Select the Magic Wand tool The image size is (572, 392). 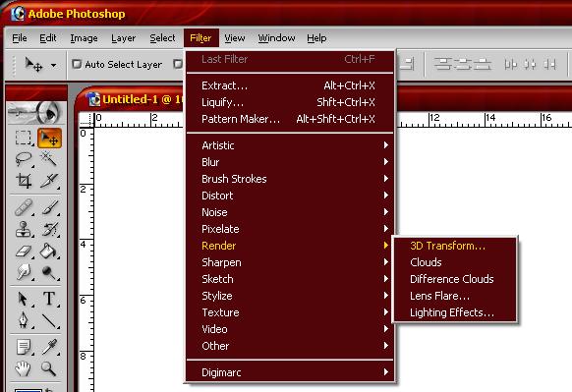pos(49,159)
